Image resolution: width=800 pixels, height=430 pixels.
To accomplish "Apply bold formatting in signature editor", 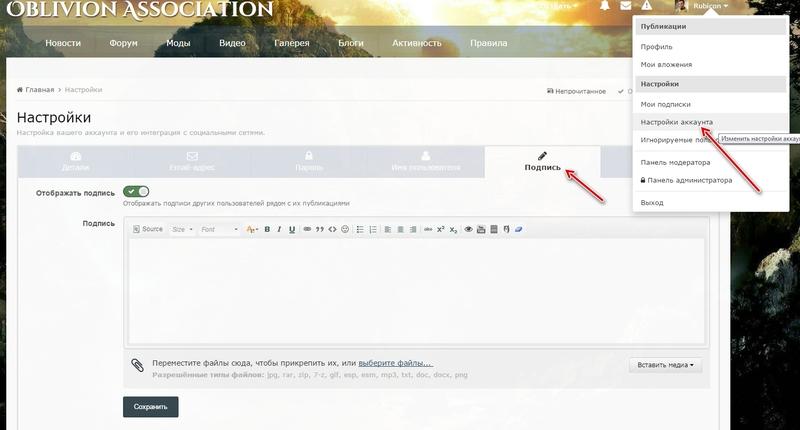I will [267, 229].
